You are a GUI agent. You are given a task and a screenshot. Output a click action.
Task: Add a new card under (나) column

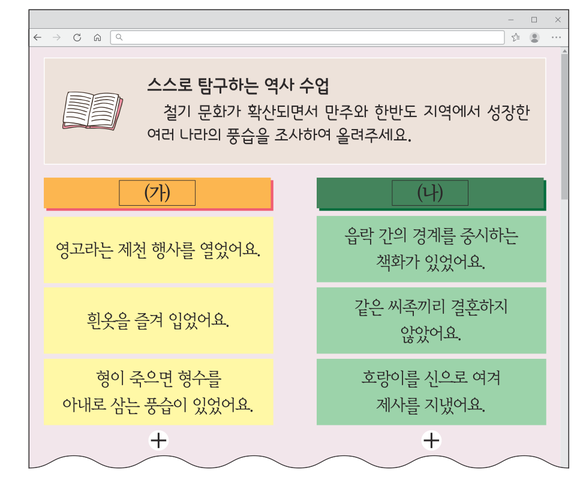431,441
